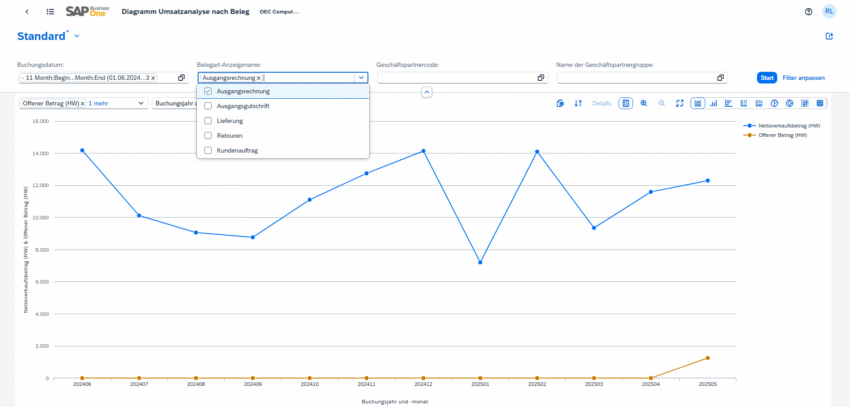The image size is (850, 407).
Task: Toggle full screen chart view icon
Action: coord(679,103)
